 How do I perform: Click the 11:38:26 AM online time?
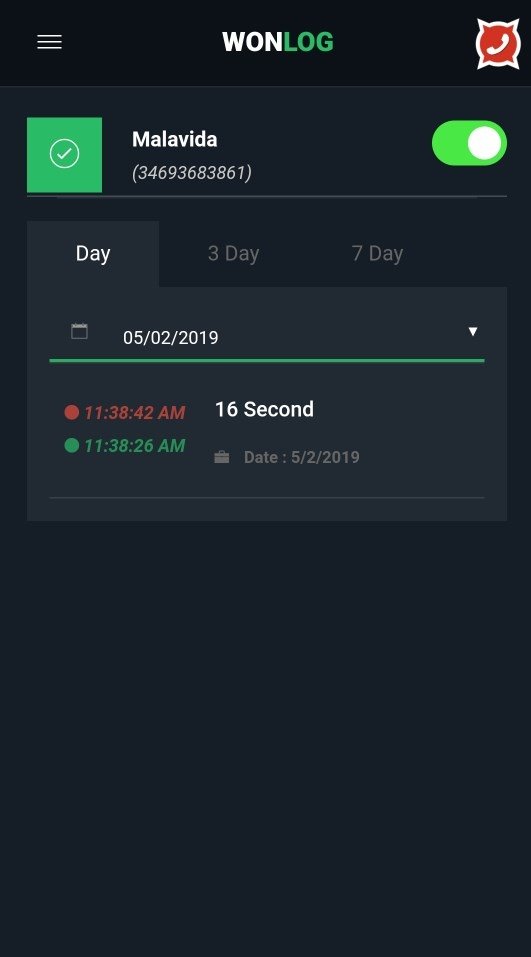tap(134, 446)
